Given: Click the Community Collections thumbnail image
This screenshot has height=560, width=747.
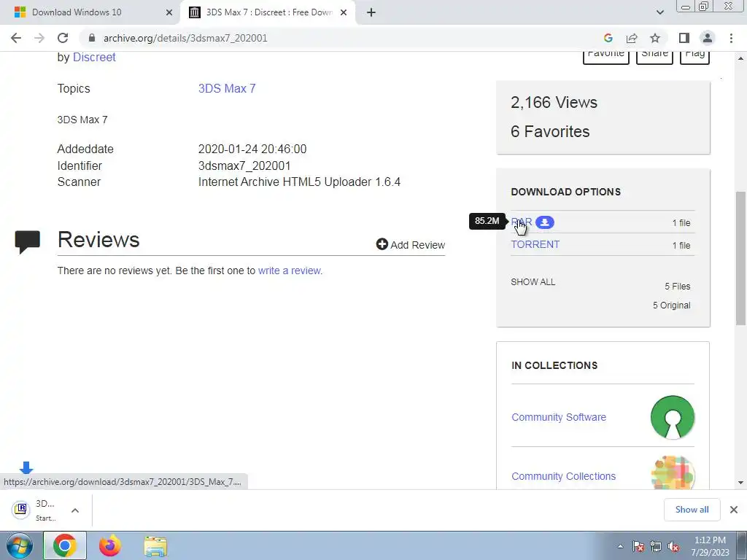Looking at the screenshot, I should click(672, 472).
